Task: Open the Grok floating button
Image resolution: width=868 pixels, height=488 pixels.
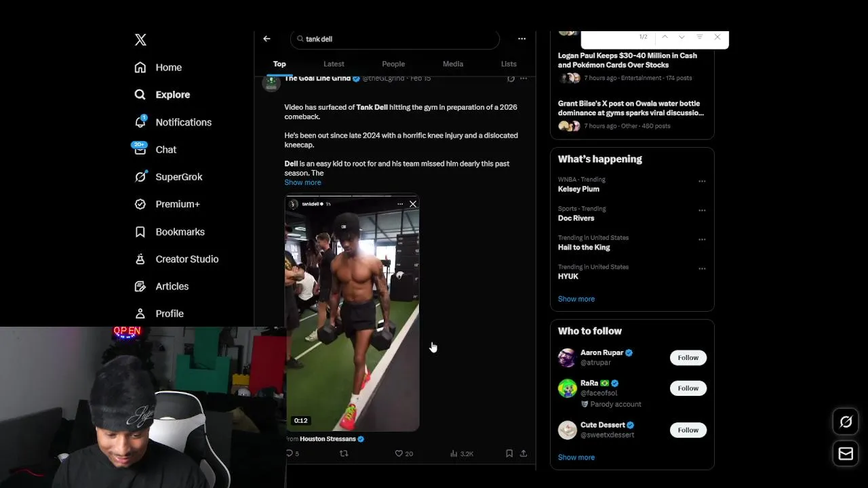Action: coord(846,422)
